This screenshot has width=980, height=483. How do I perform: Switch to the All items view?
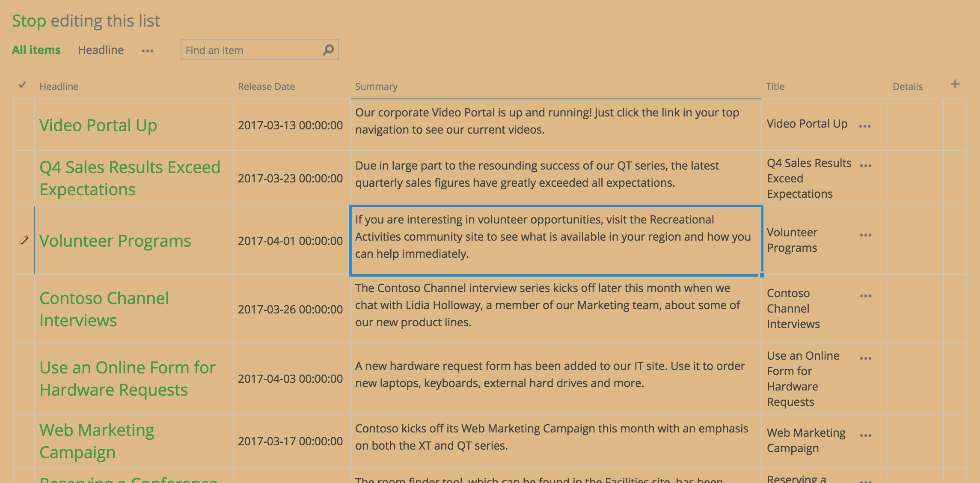36,50
